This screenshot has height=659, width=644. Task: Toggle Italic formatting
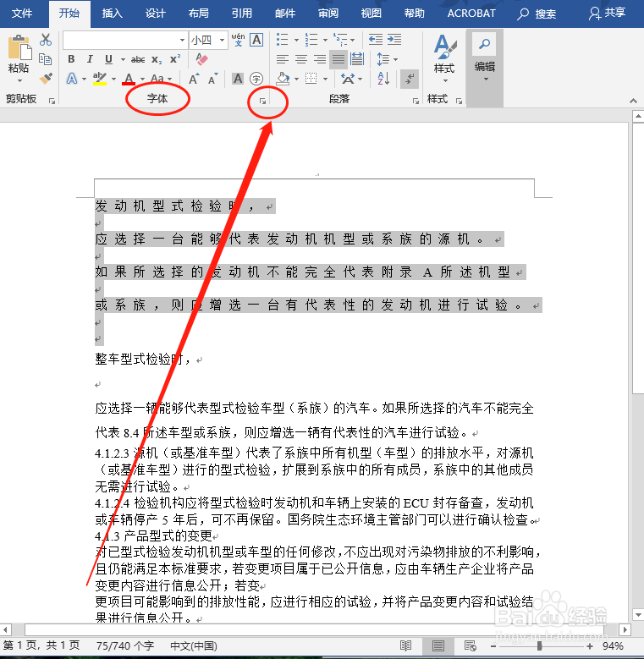(90, 59)
